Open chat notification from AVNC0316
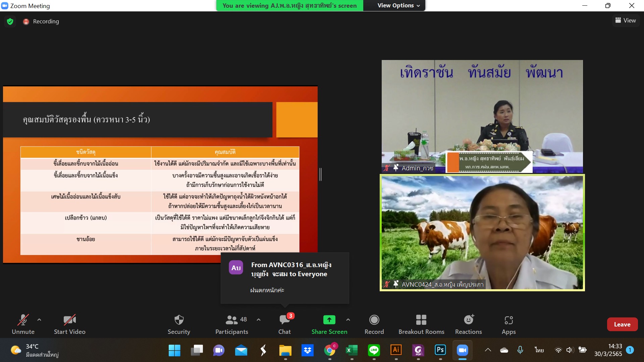 coord(285,278)
